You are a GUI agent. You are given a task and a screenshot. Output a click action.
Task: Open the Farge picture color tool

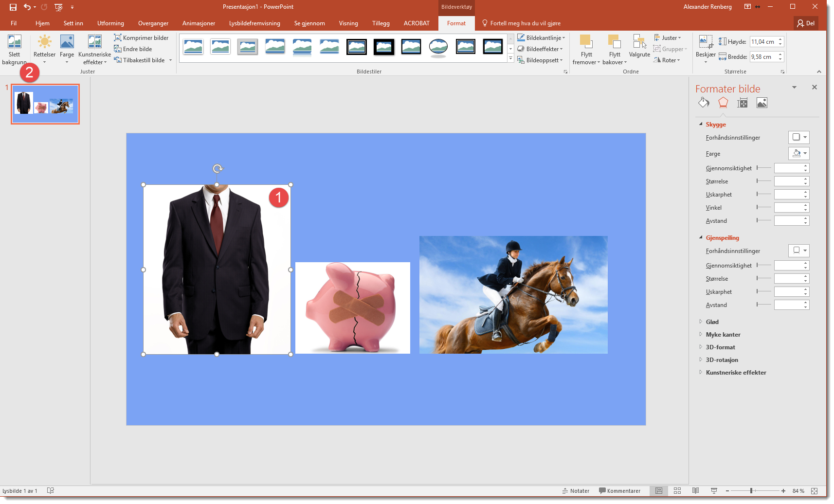pyautogui.click(x=67, y=50)
